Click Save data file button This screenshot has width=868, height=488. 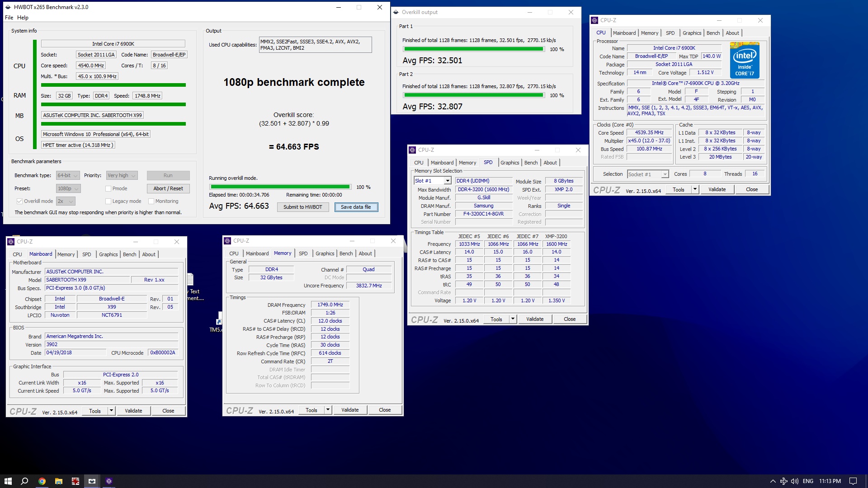356,207
